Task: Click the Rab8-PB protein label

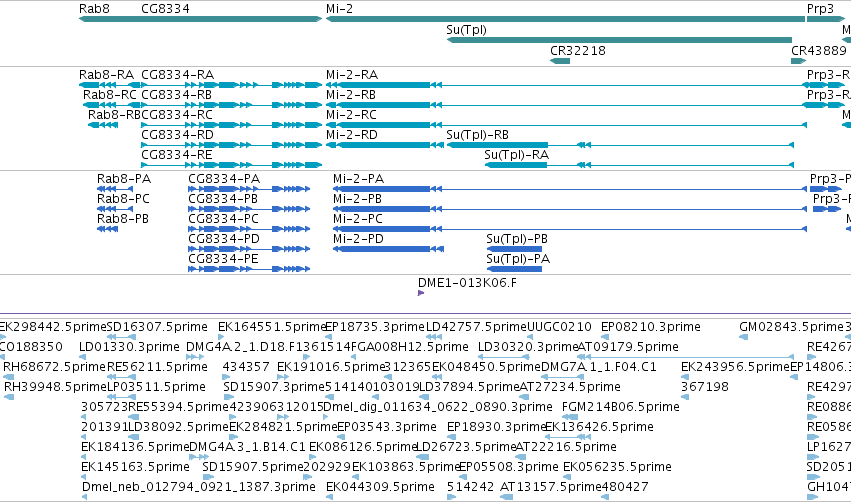Action: (x=123, y=219)
